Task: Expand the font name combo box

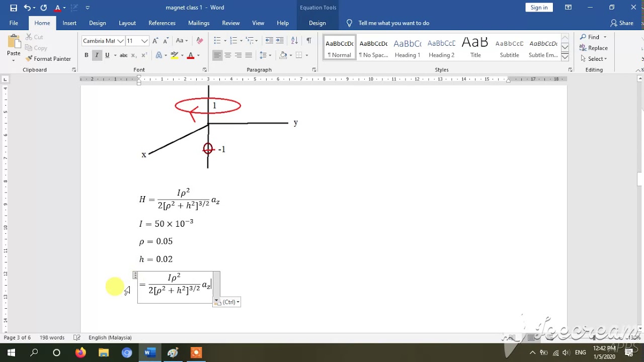Action: tap(120, 41)
